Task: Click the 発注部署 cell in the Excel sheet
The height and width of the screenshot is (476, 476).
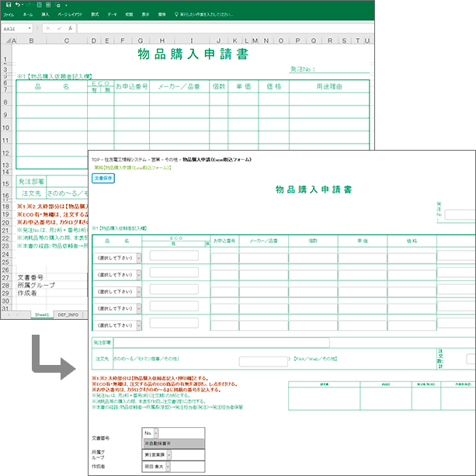Action: [31, 182]
